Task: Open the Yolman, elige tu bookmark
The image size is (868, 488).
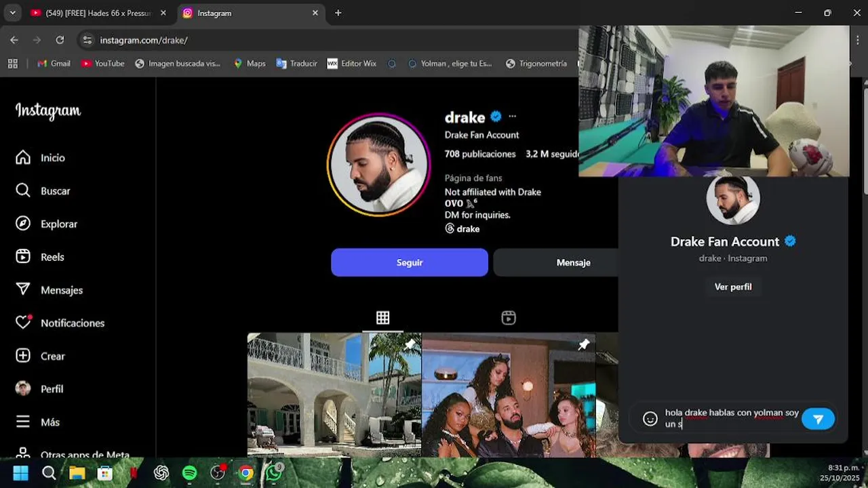Action: tap(450, 63)
